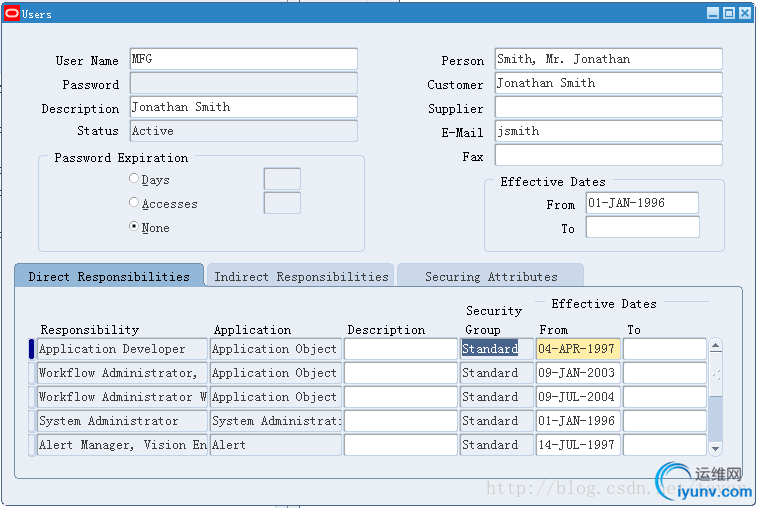Click the highlighted Standard security group cell
Image resolution: width=758 pixels, height=508 pixels.
point(496,349)
